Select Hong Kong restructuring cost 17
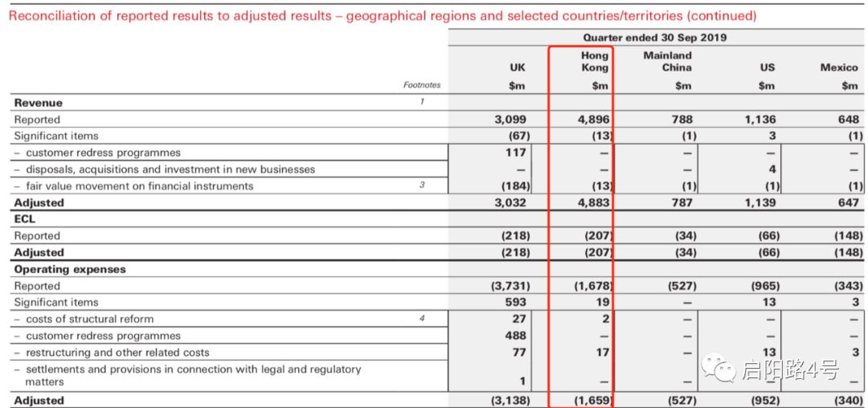The width and height of the screenshot is (868, 408). click(603, 352)
